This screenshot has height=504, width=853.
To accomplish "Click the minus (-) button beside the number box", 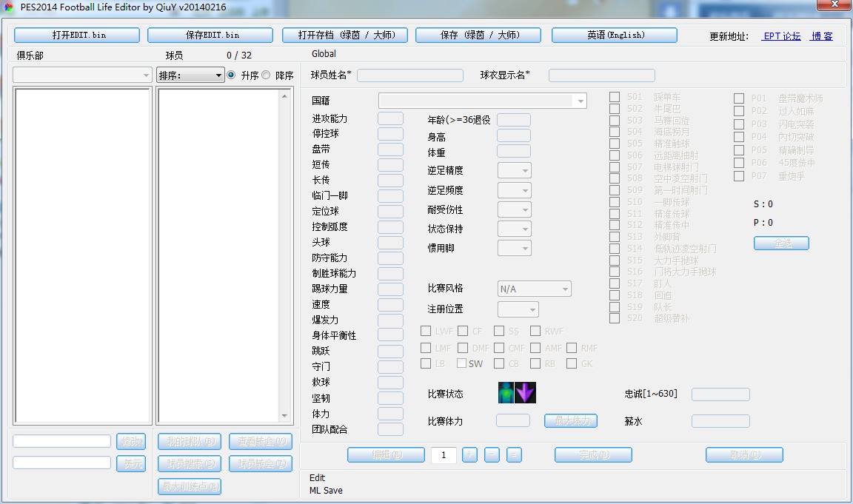I will tap(492, 454).
